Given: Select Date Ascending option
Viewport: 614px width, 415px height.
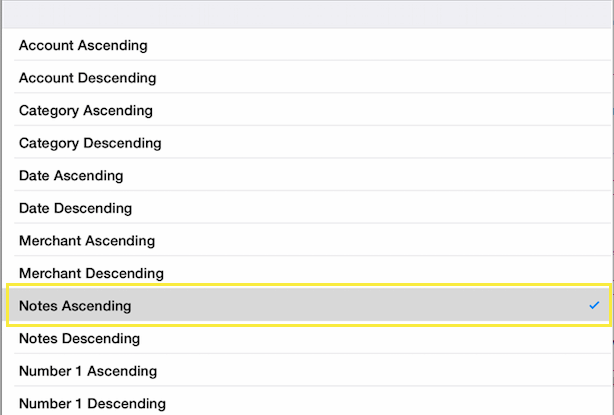Looking at the screenshot, I should (308, 175).
